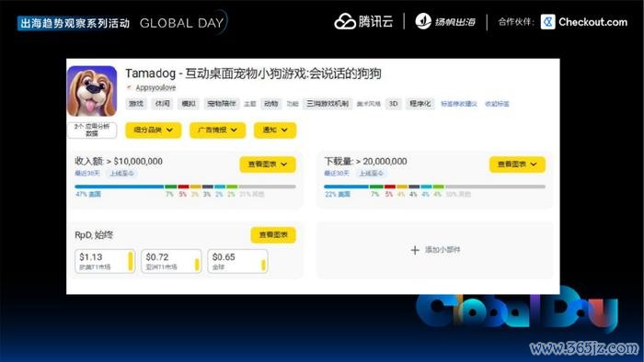Click the 动物 theme tag
Screen dimensions: 644x362
coord(271,104)
